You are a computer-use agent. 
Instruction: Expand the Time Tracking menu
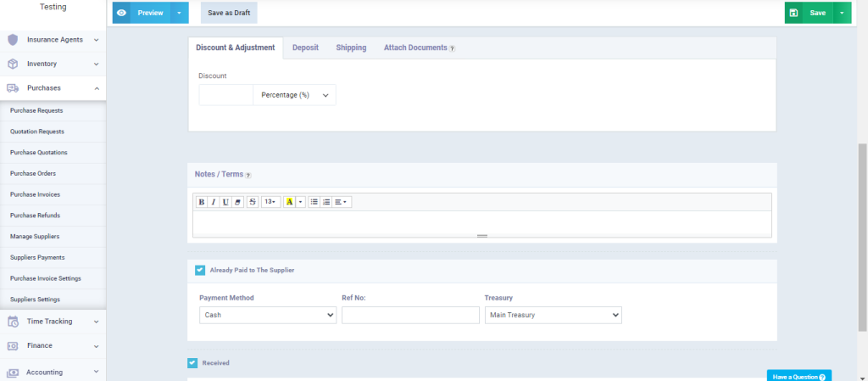coord(97,322)
